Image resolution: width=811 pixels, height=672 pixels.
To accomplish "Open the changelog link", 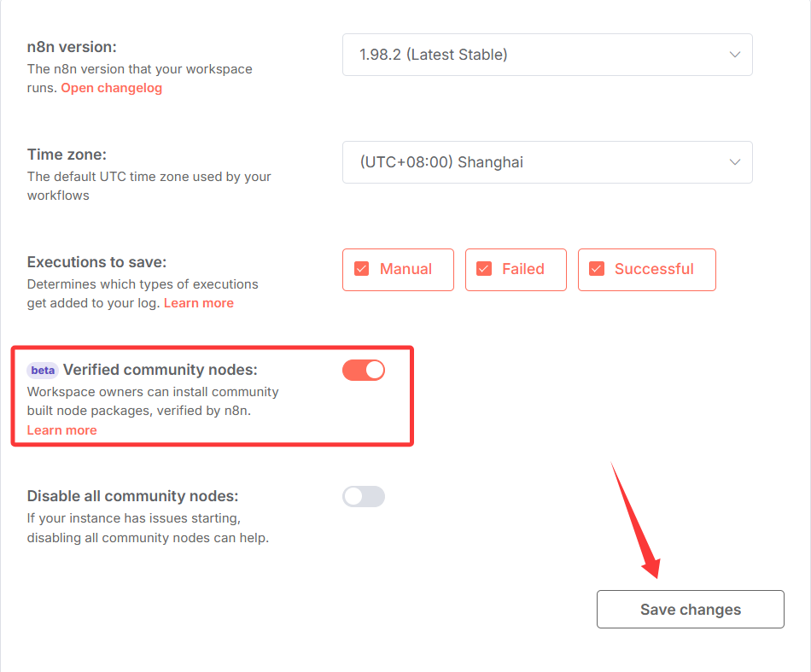I will tap(111, 87).
